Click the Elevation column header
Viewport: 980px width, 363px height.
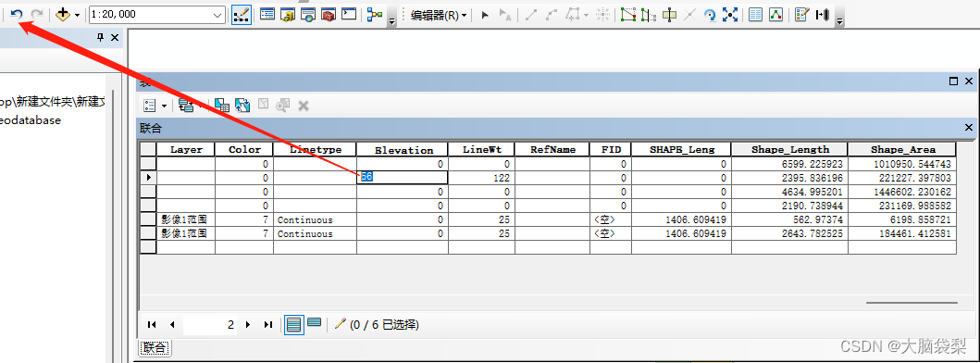(x=403, y=150)
